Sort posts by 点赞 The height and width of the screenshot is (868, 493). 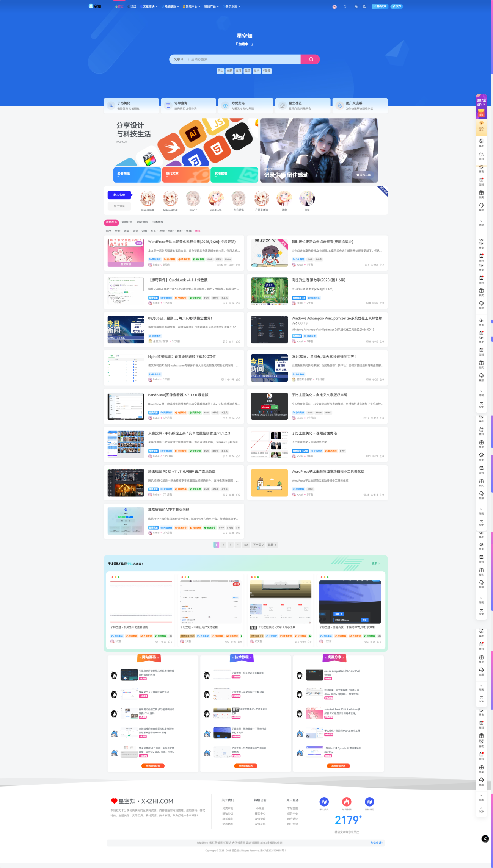[162, 231]
